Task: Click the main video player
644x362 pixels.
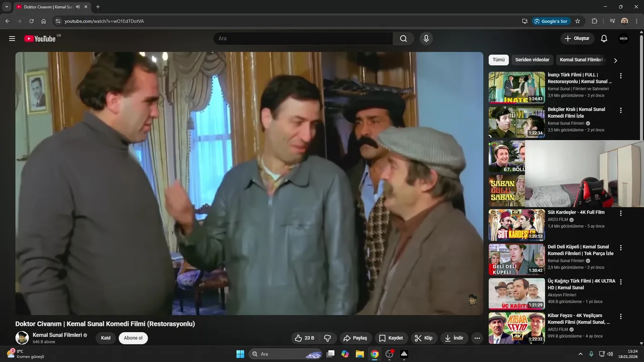Action: tap(249, 184)
